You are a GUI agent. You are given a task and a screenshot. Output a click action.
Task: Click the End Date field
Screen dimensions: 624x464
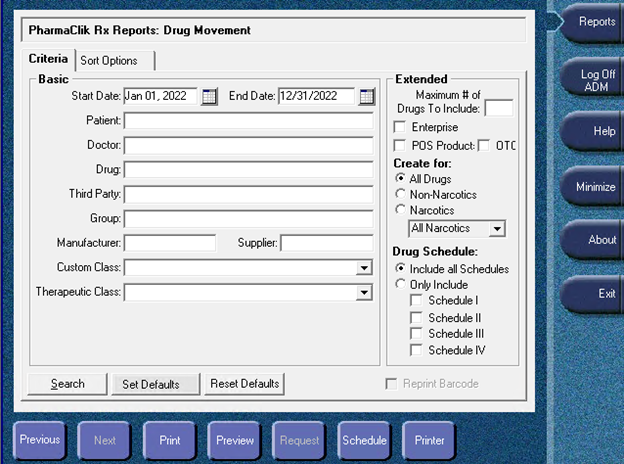click(316, 96)
